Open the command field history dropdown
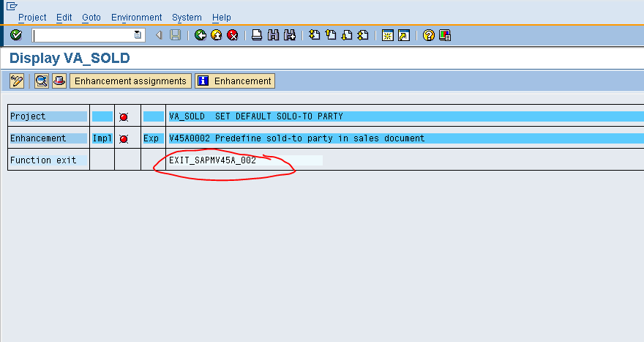Image resolution: width=644 pixels, height=342 pixels. [x=138, y=35]
